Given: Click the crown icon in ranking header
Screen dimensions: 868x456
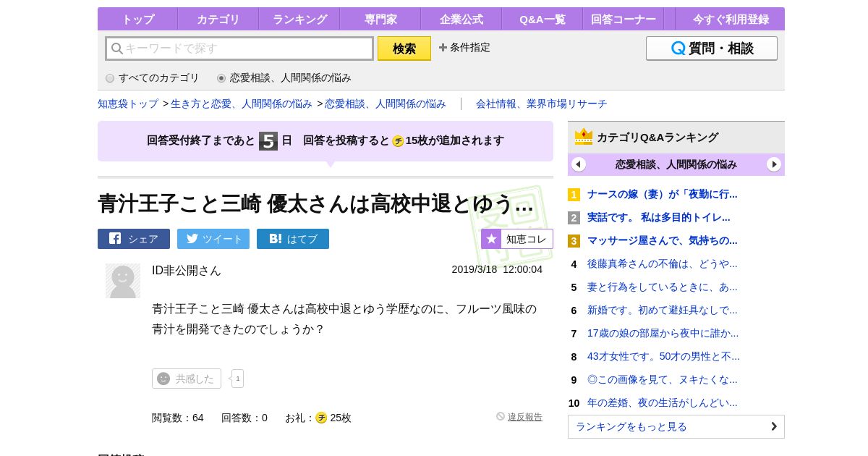Looking at the screenshot, I should [584, 137].
